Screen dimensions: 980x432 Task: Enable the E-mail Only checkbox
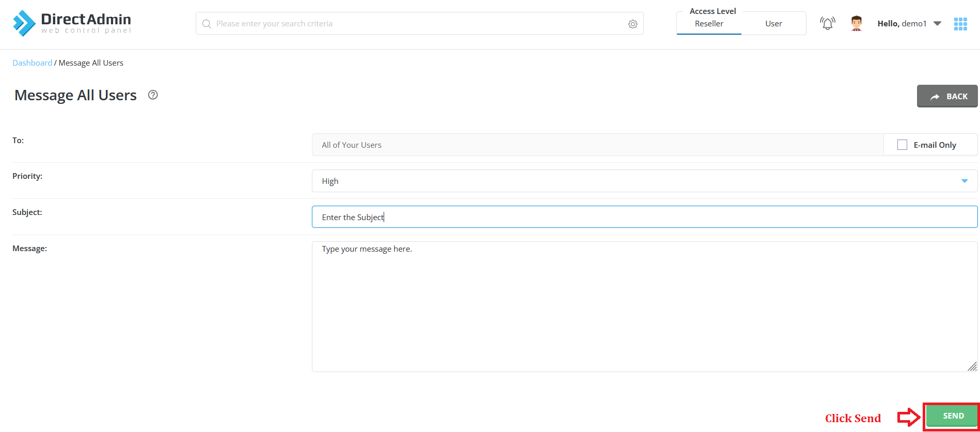coord(902,145)
